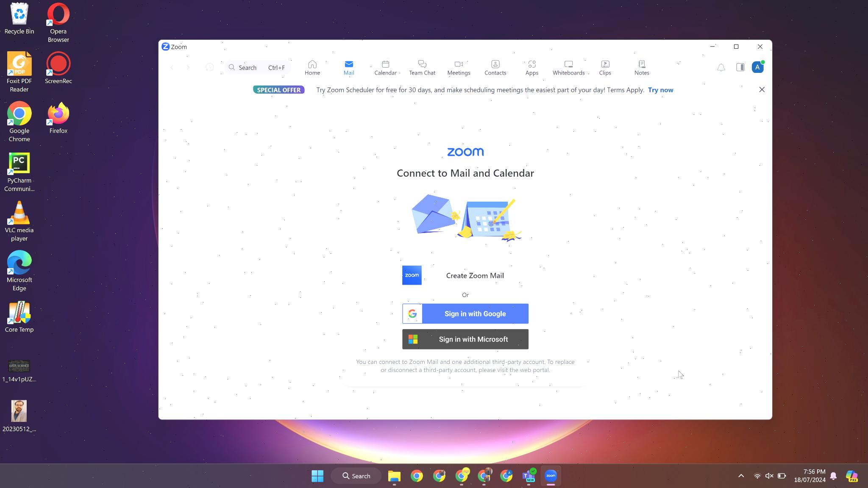The width and height of the screenshot is (868, 488).
Task: Open the history clock icon
Action: (209, 67)
